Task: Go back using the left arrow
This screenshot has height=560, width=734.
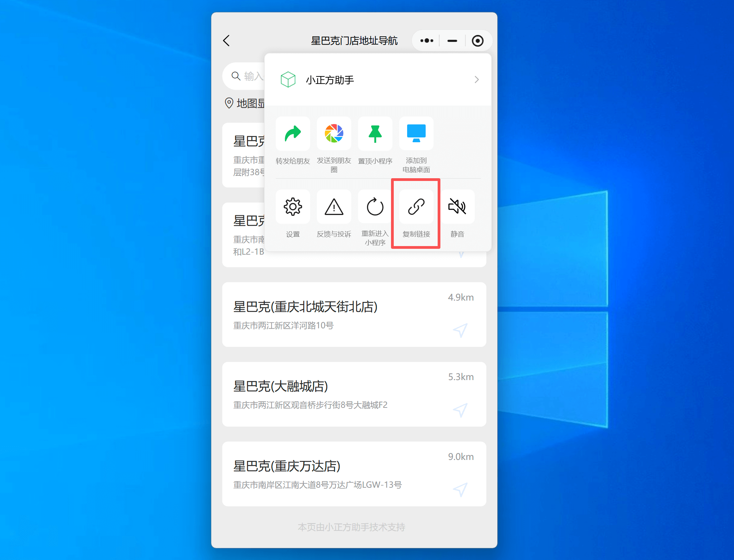Action: 226,41
